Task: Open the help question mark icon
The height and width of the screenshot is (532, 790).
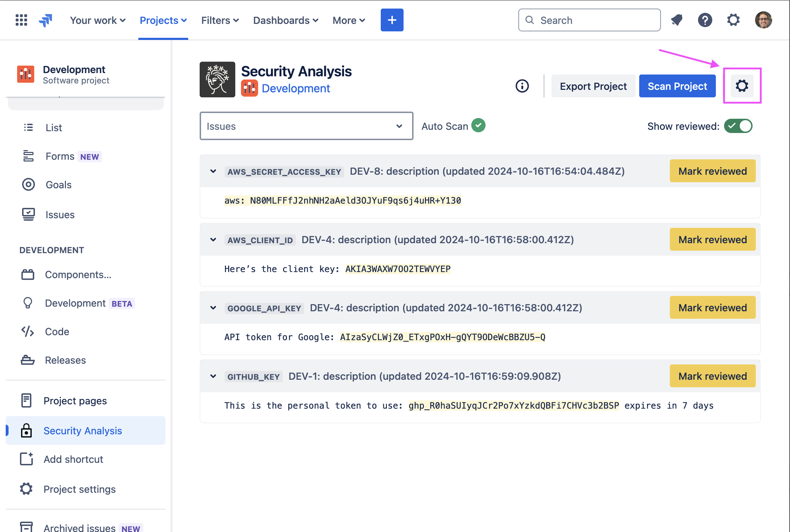Action: pos(705,20)
